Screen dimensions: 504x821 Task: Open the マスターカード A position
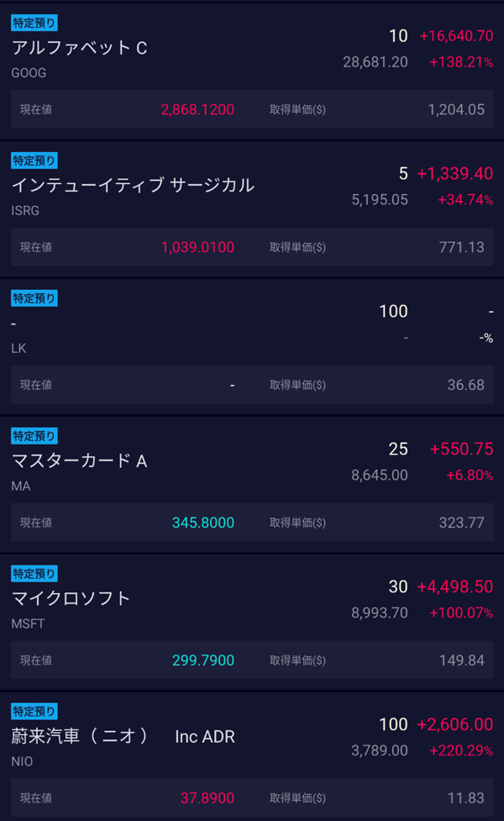click(x=80, y=461)
